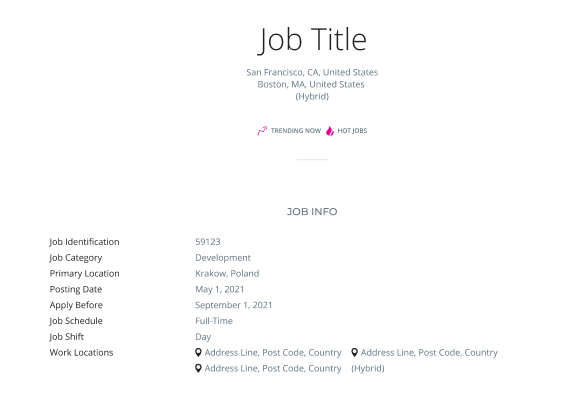The width and height of the screenshot is (573, 399).
Task: Open the top-right Address Line work location
Action: pyautogui.click(x=429, y=353)
